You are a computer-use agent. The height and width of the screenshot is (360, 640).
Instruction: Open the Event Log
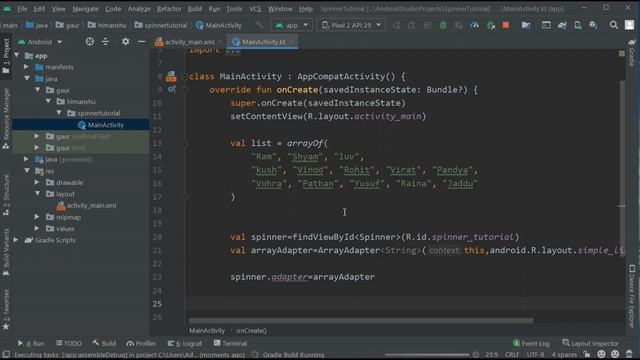click(531, 343)
